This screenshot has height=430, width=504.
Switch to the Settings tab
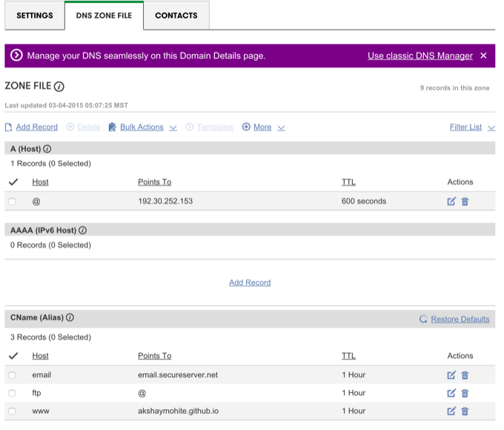coord(35,16)
